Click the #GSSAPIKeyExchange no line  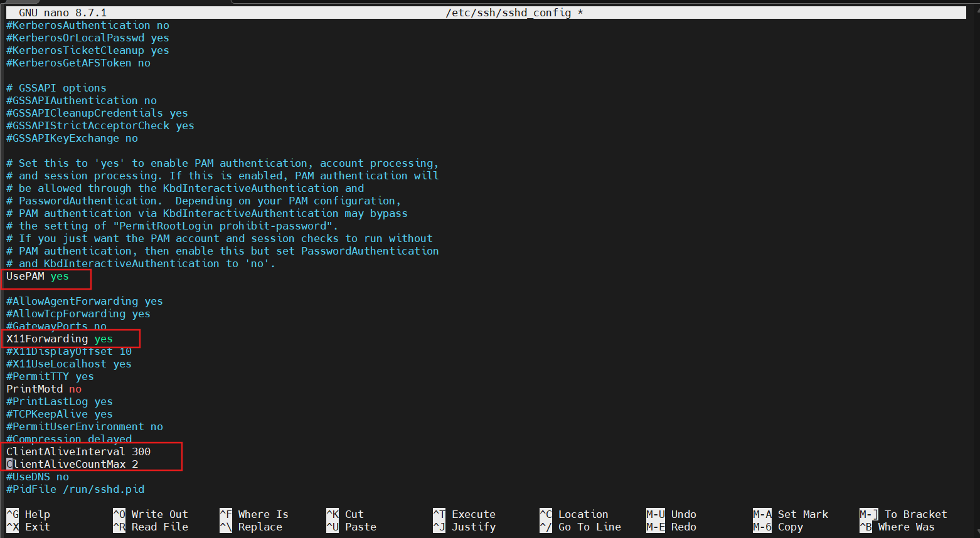[x=72, y=138]
